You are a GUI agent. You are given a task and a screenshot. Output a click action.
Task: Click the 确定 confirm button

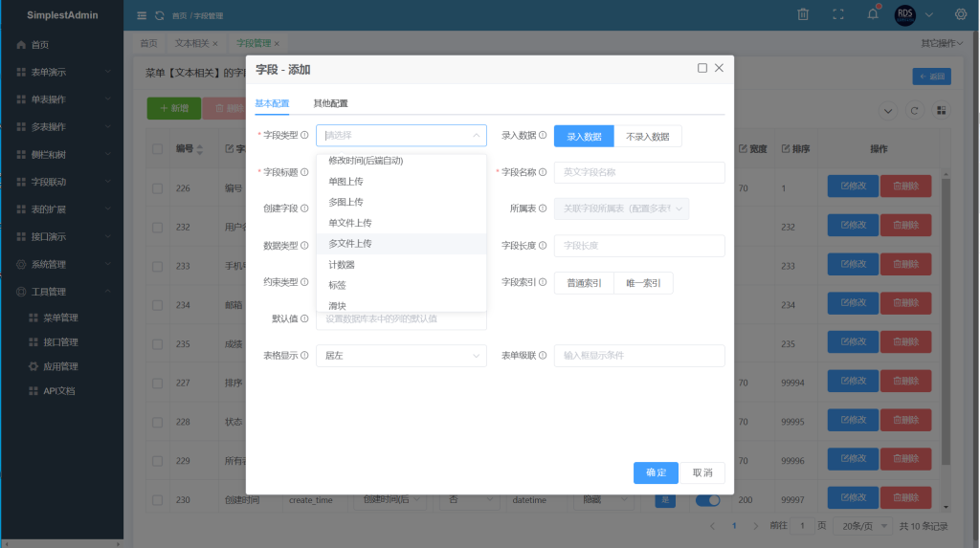tap(656, 472)
